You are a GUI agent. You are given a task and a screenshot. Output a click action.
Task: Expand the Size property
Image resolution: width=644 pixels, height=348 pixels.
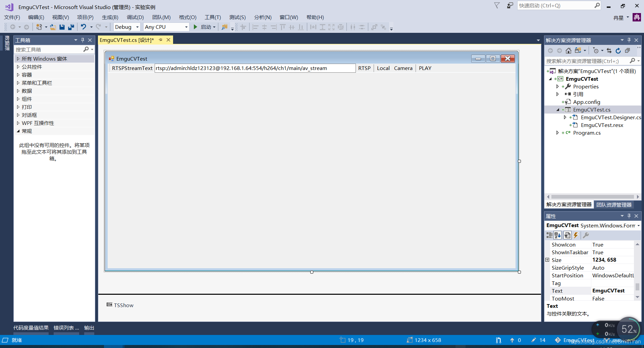click(547, 260)
